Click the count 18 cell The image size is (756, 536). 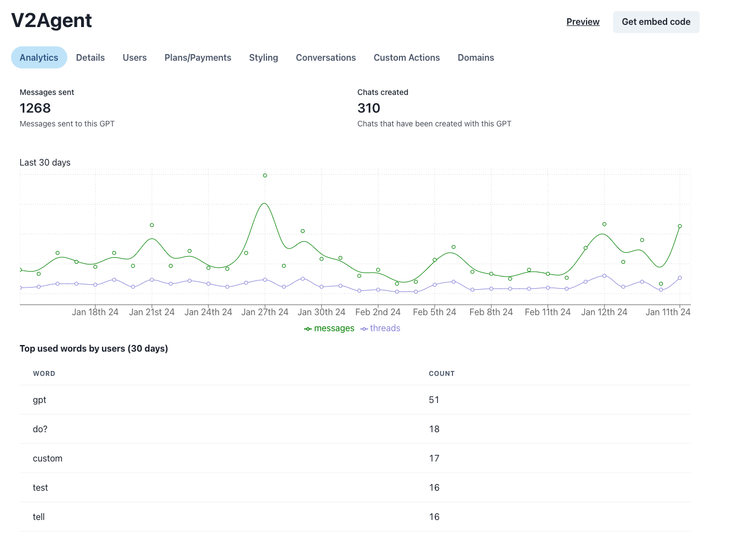pos(434,429)
